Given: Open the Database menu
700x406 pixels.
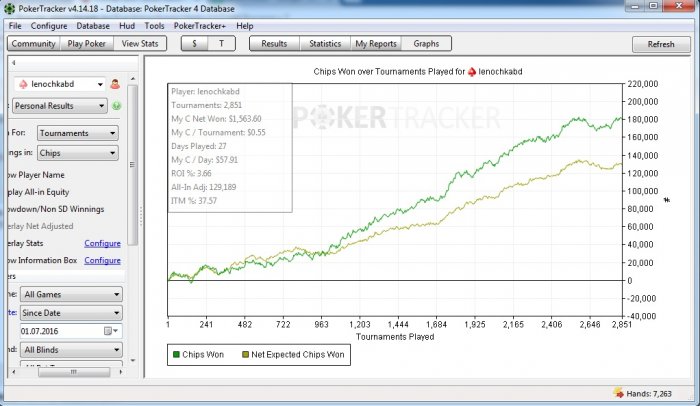Looking at the screenshot, I should [x=93, y=26].
